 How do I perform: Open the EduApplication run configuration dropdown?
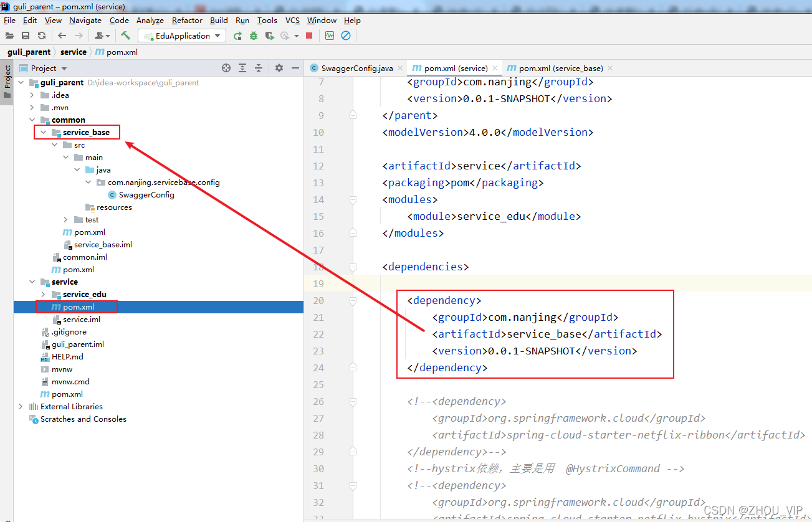pyautogui.click(x=181, y=36)
